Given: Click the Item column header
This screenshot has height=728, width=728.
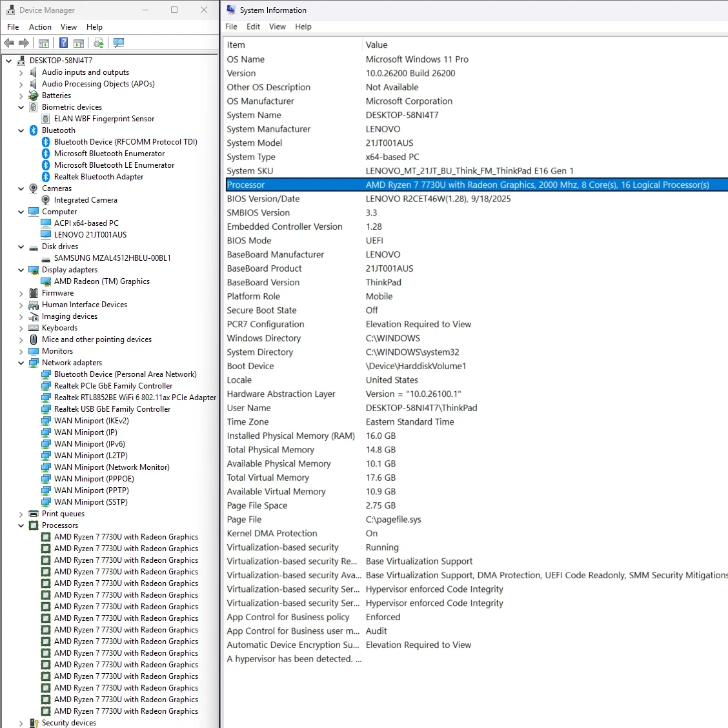Looking at the screenshot, I should [236, 45].
